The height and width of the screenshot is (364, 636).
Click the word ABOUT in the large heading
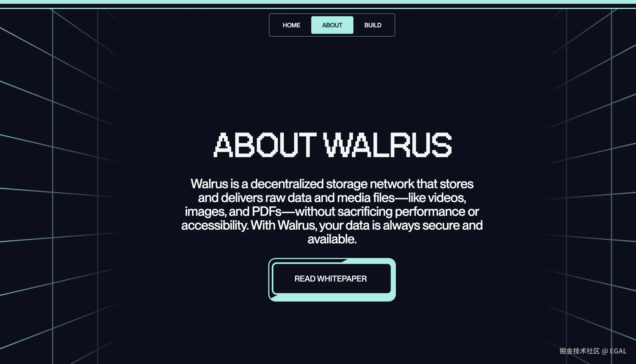pyautogui.click(x=265, y=145)
